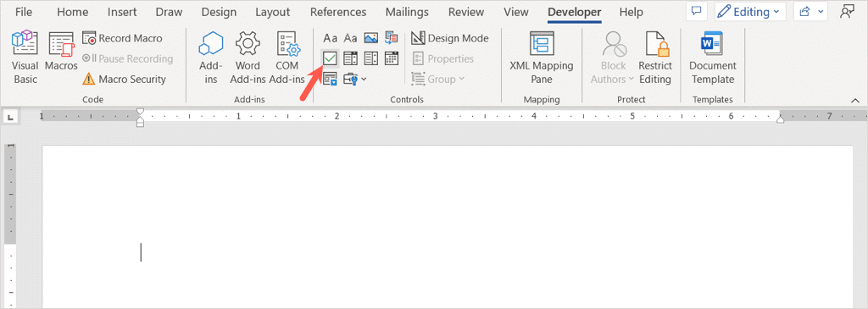Insert a Picture content control
Viewport: 868px width, 309px height.
tap(371, 38)
